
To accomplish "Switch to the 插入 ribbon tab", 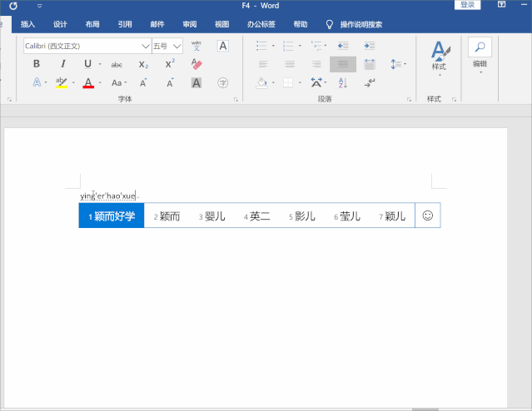I will point(27,24).
